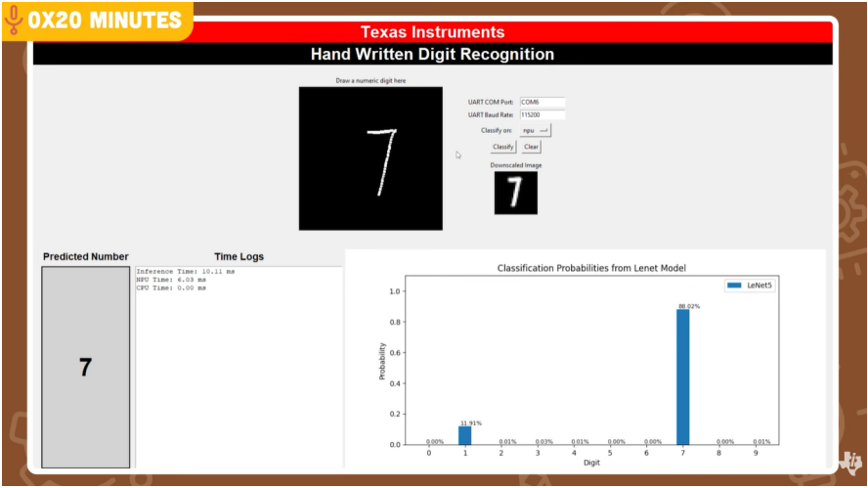
Task: Click the 'Draw a numeric digit here' label
Action: pyautogui.click(x=370, y=80)
